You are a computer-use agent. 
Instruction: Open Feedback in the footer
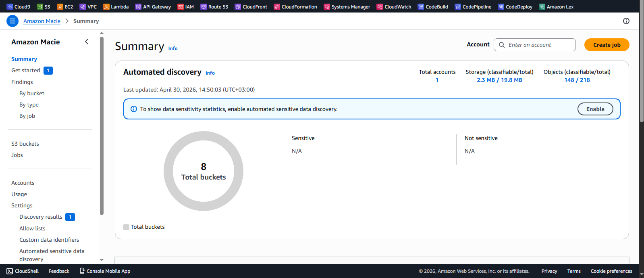(59, 271)
